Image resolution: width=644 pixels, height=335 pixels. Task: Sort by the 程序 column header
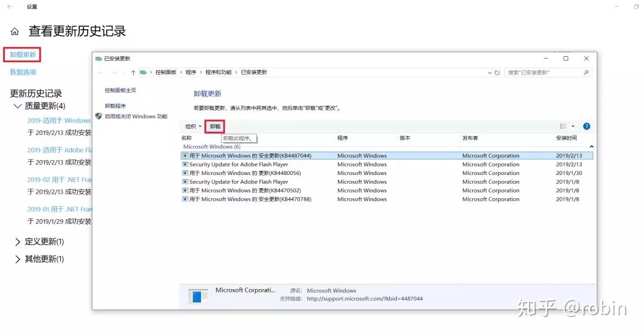pos(342,138)
